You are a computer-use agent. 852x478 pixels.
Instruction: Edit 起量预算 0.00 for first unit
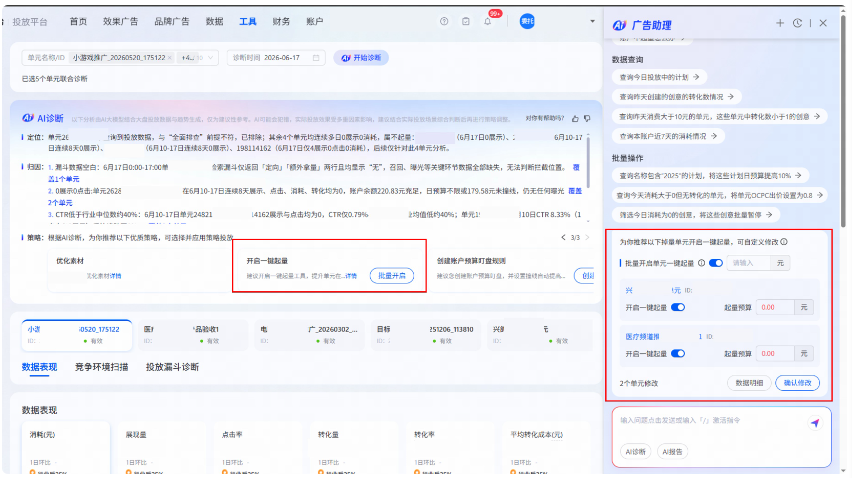(775, 307)
